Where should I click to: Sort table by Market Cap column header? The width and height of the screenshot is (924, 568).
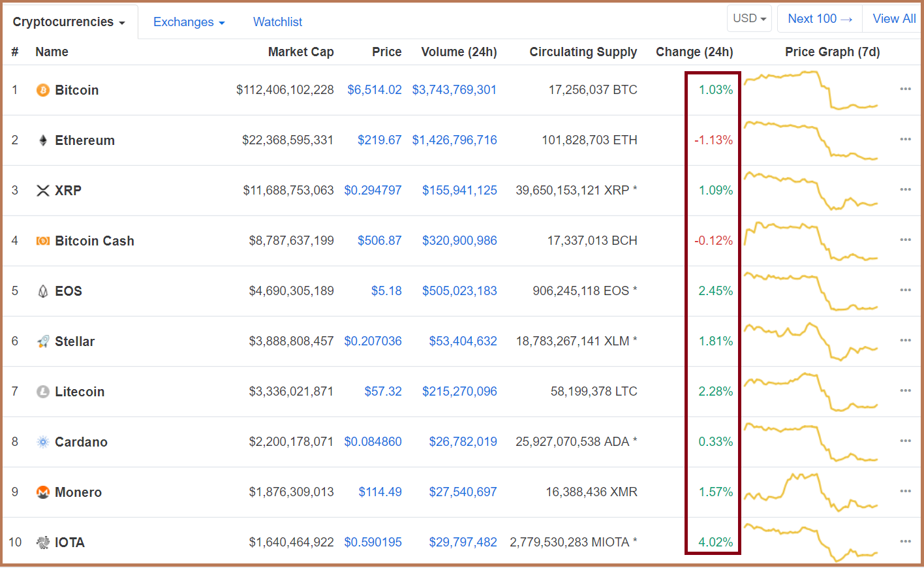pos(301,52)
